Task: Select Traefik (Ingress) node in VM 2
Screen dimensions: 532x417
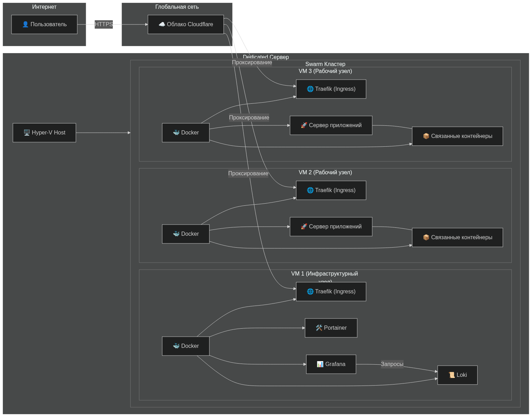Action: [x=331, y=190]
